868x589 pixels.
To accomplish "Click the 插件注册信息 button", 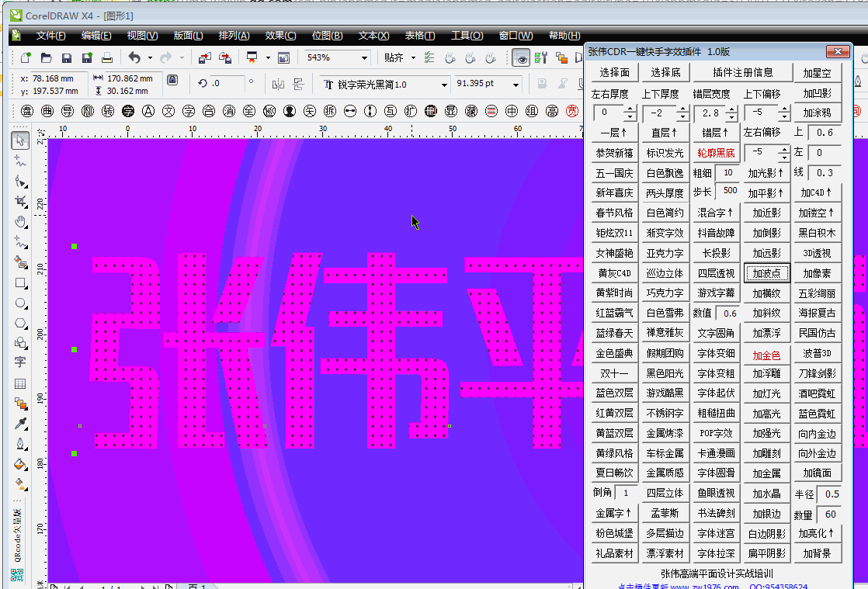I will [742, 72].
